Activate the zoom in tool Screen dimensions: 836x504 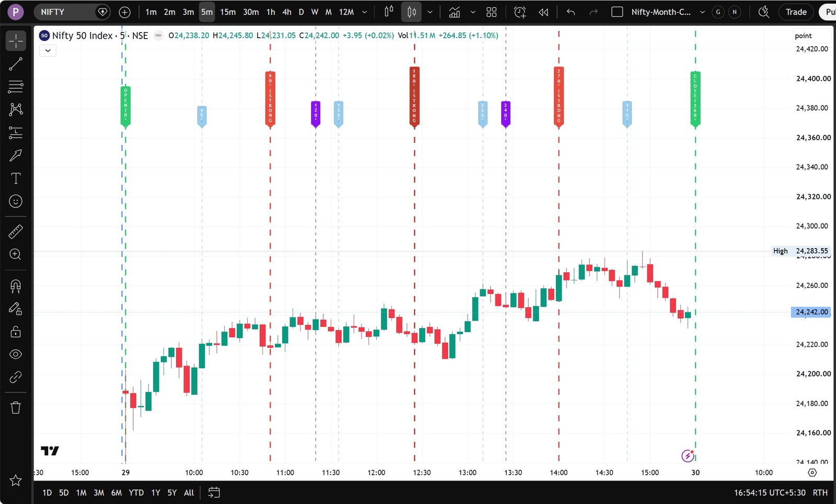click(16, 254)
